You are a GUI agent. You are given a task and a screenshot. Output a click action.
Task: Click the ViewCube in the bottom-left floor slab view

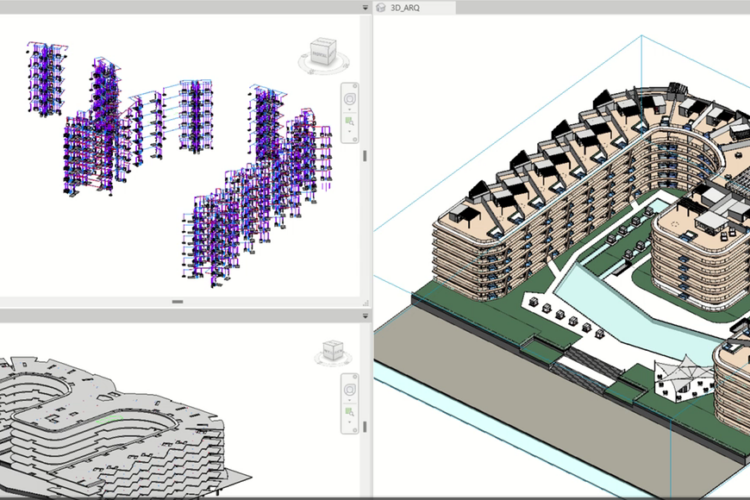[333, 350]
